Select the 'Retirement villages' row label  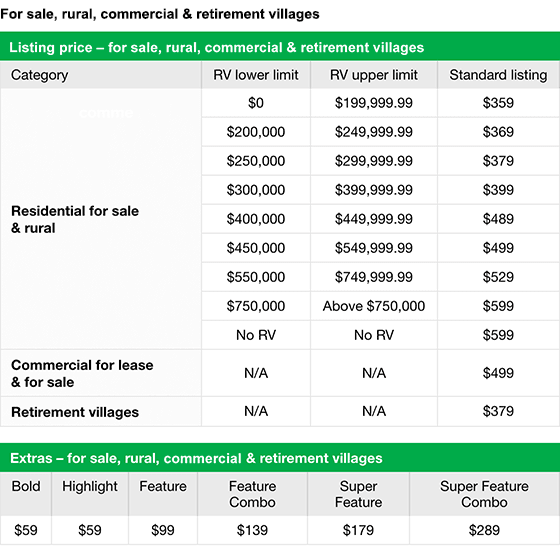click(75, 412)
